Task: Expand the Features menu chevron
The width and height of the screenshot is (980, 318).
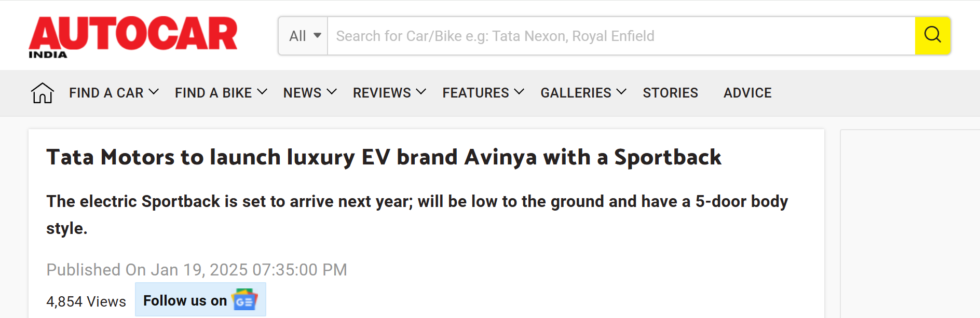Action: pyautogui.click(x=519, y=92)
